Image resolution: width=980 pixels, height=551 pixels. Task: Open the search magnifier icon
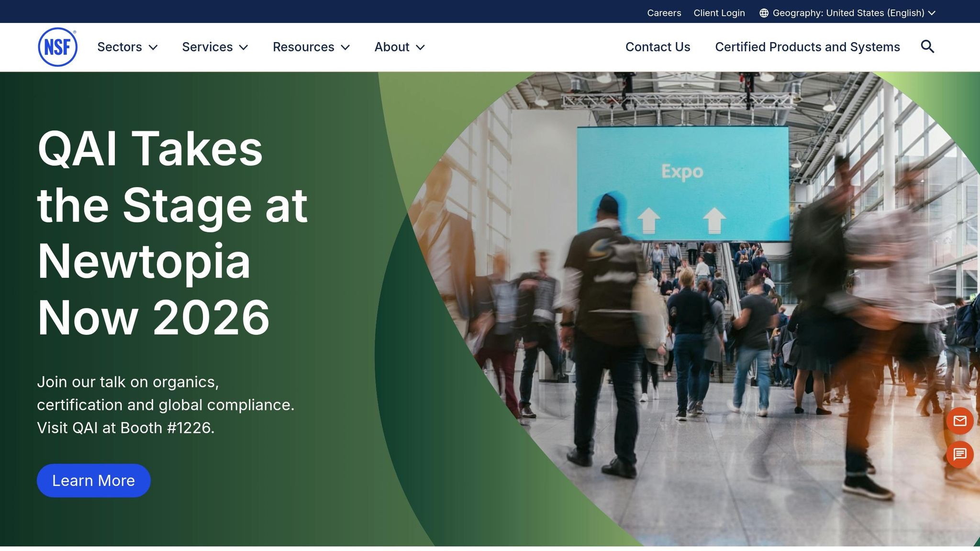click(927, 47)
